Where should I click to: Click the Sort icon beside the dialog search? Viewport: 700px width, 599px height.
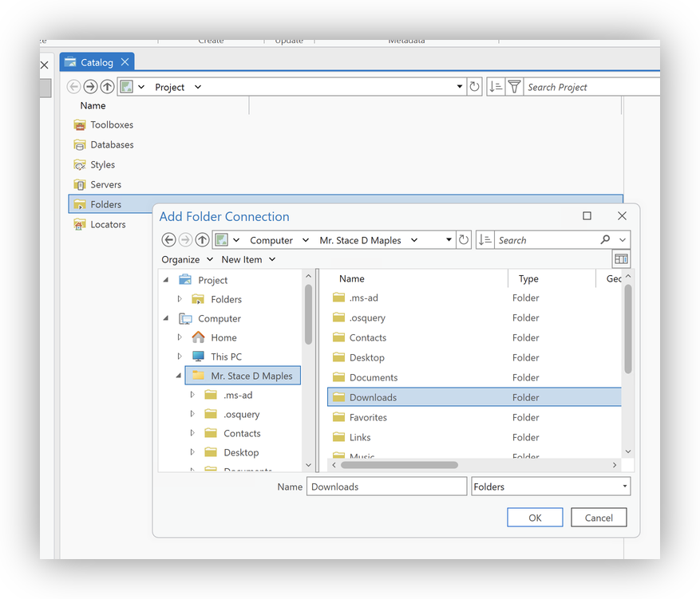pos(484,240)
